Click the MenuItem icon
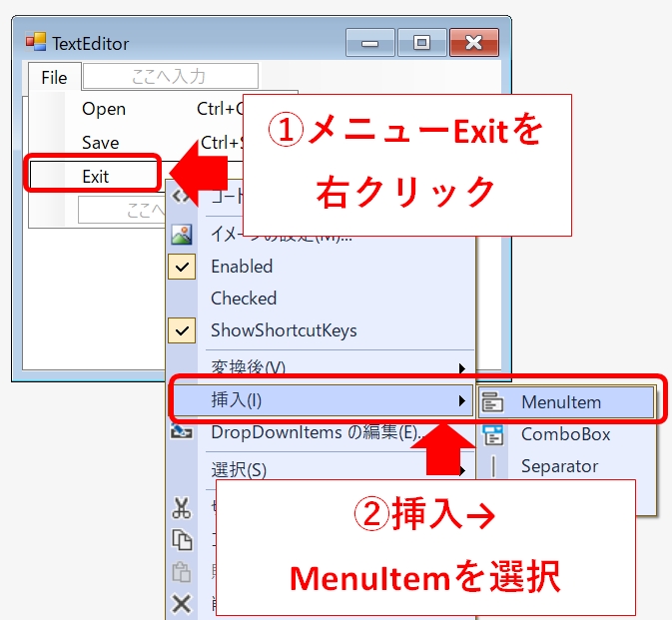672x620 pixels. [493, 402]
